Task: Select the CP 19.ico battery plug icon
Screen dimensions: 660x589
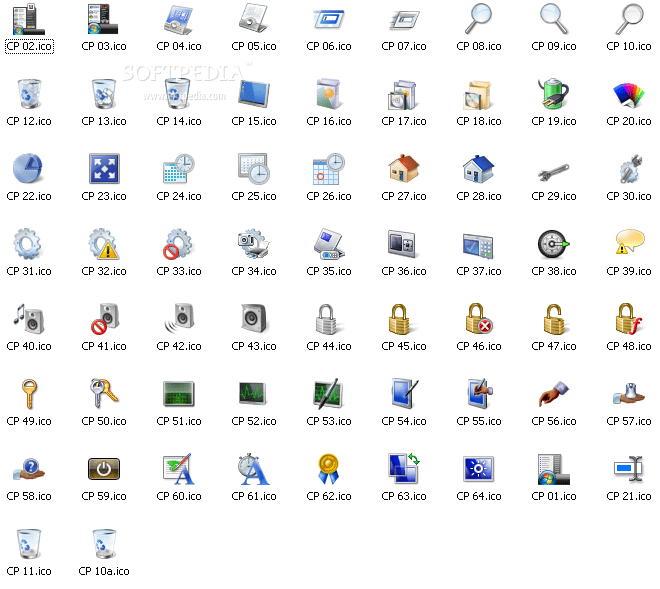Action: 554,93
